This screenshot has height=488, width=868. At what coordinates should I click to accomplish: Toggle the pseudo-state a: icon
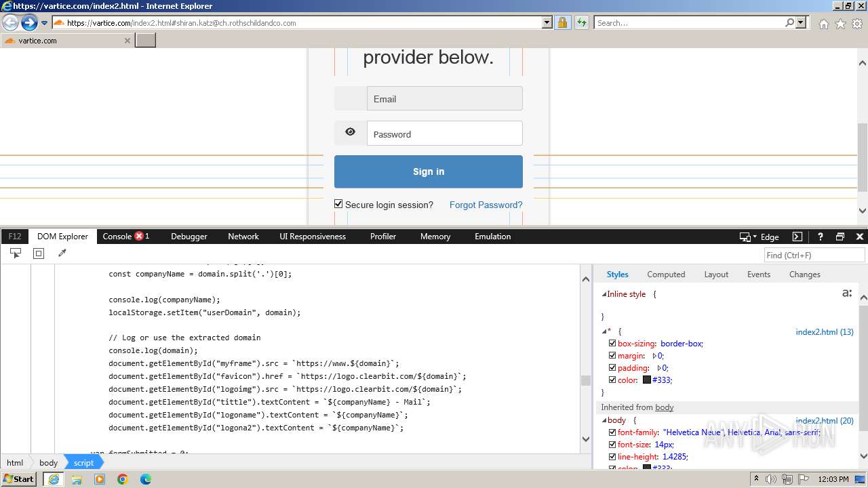[x=847, y=293]
